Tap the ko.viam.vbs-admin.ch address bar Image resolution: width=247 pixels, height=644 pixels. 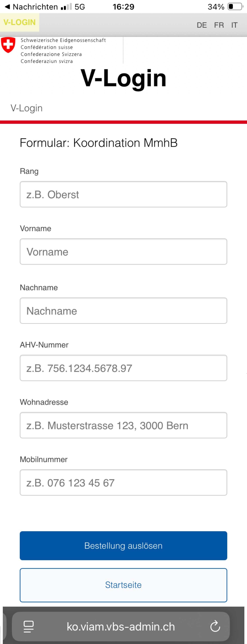click(121, 627)
